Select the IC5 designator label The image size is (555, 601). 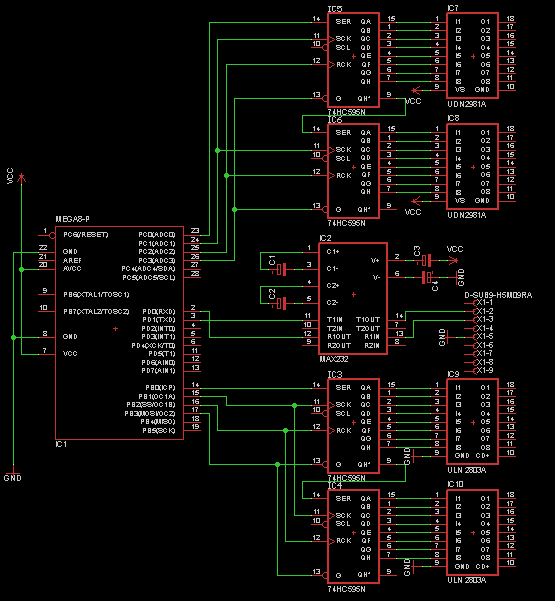(x=335, y=9)
